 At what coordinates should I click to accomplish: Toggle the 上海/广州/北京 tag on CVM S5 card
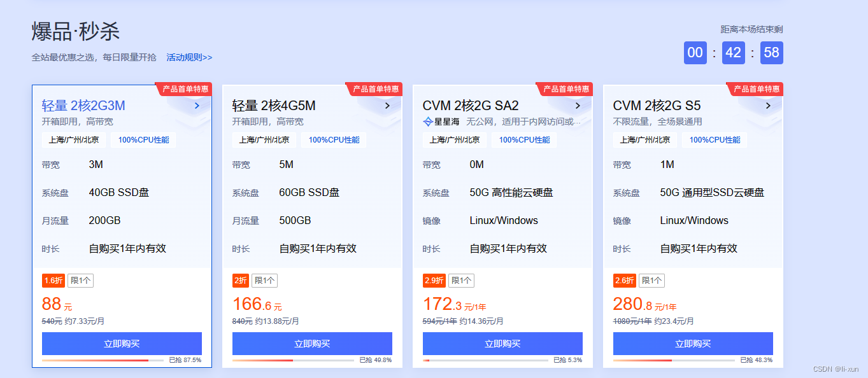[644, 139]
